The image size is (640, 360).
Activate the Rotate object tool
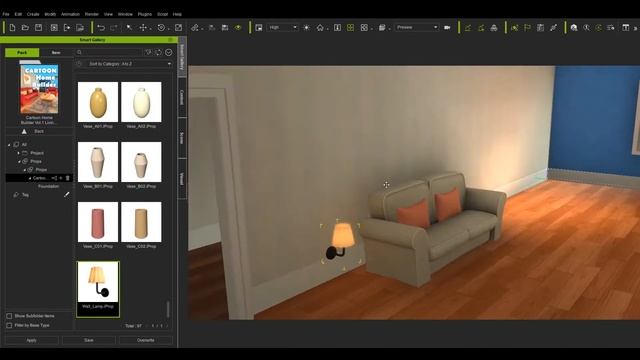click(161, 27)
